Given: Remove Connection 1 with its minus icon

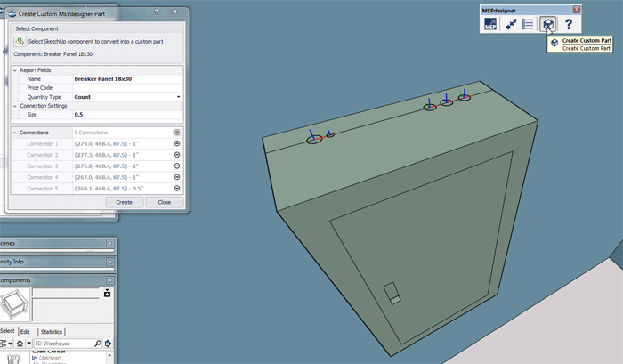Looking at the screenshot, I should pyautogui.click(x=176, y=143).
